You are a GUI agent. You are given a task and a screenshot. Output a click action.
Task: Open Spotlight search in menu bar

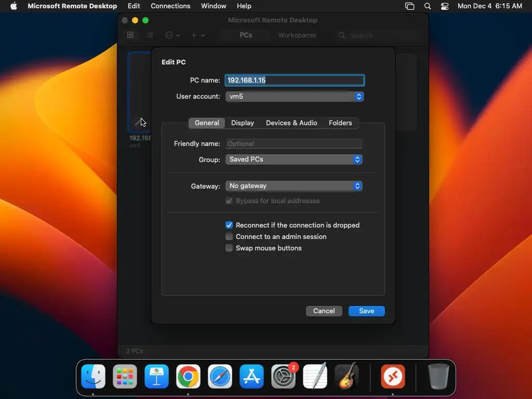click(428, 6)
